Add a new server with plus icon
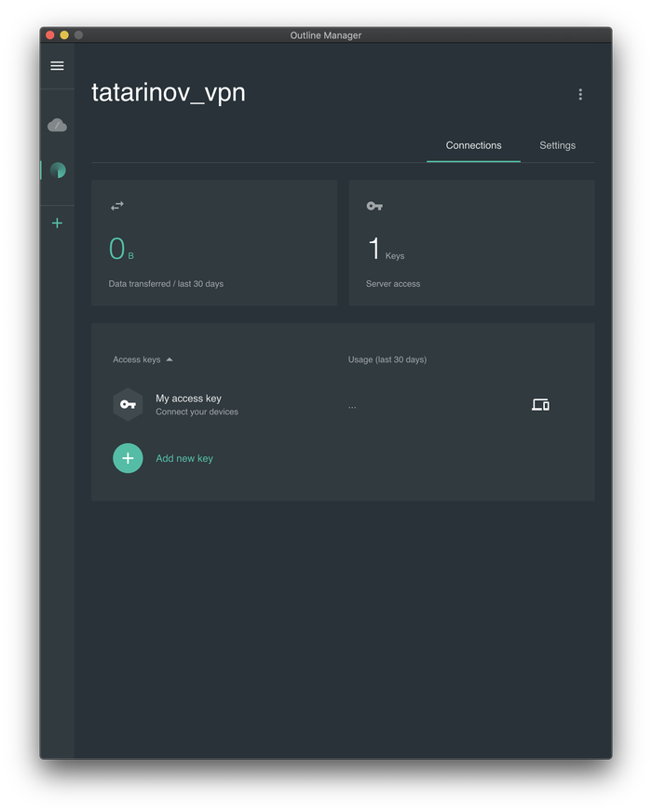The width and height of the screenshot is (652, 812). pos(57,223)
